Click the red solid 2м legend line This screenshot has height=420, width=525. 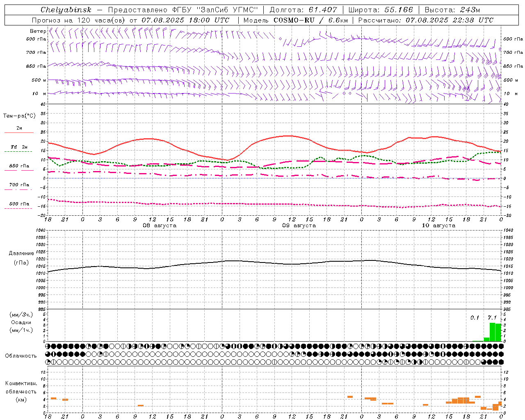[19, 132]
